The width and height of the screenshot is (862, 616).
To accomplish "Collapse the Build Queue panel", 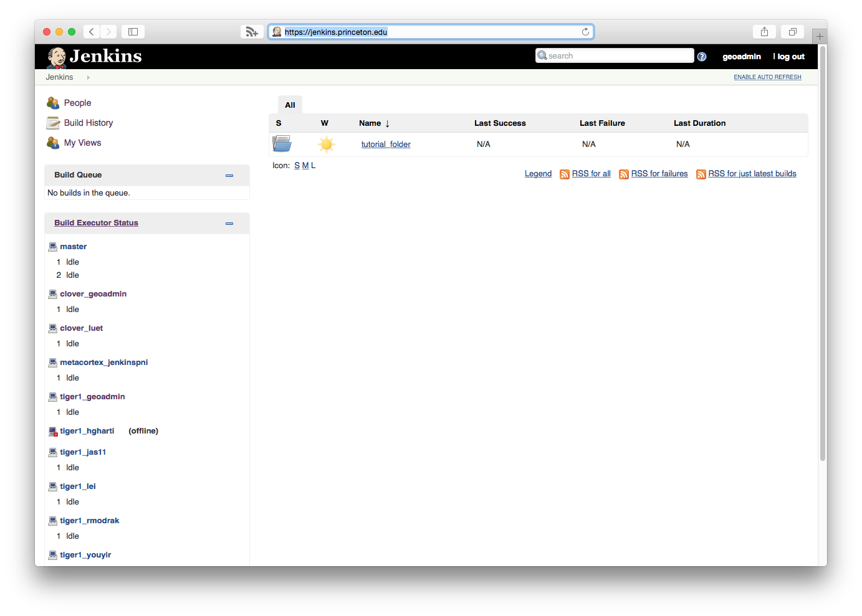I will point(229,176).
